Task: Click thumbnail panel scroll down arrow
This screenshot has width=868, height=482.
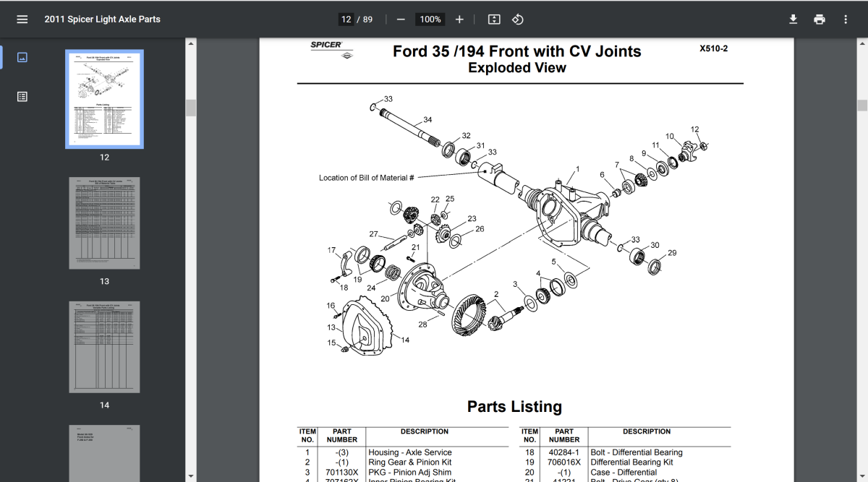Action: click(x=191, y=476)
